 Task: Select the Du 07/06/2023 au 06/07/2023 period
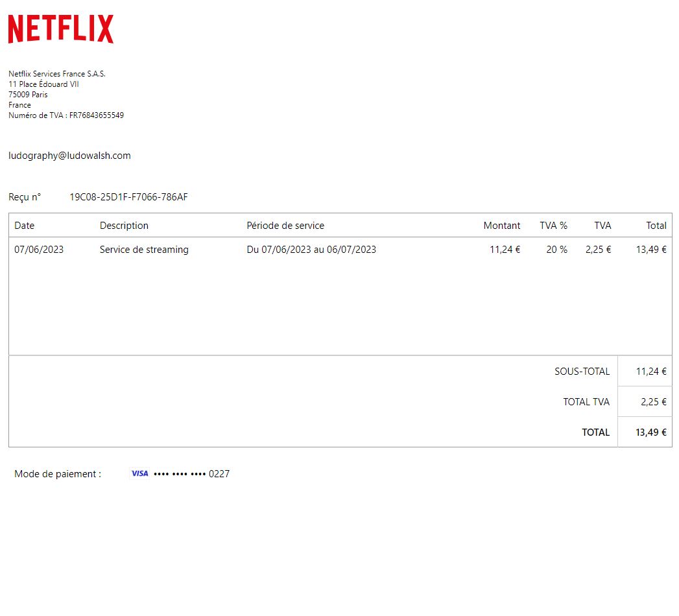coord(311,250)
